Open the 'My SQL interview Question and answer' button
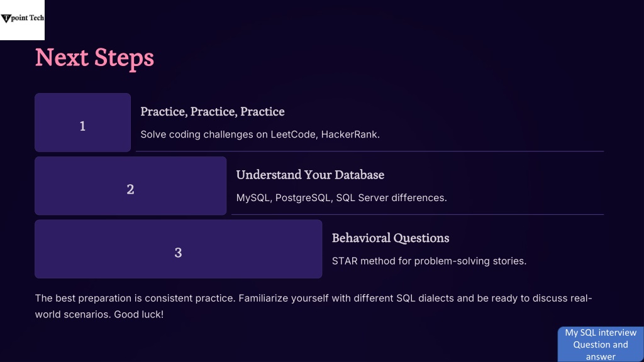 (601, 344)
